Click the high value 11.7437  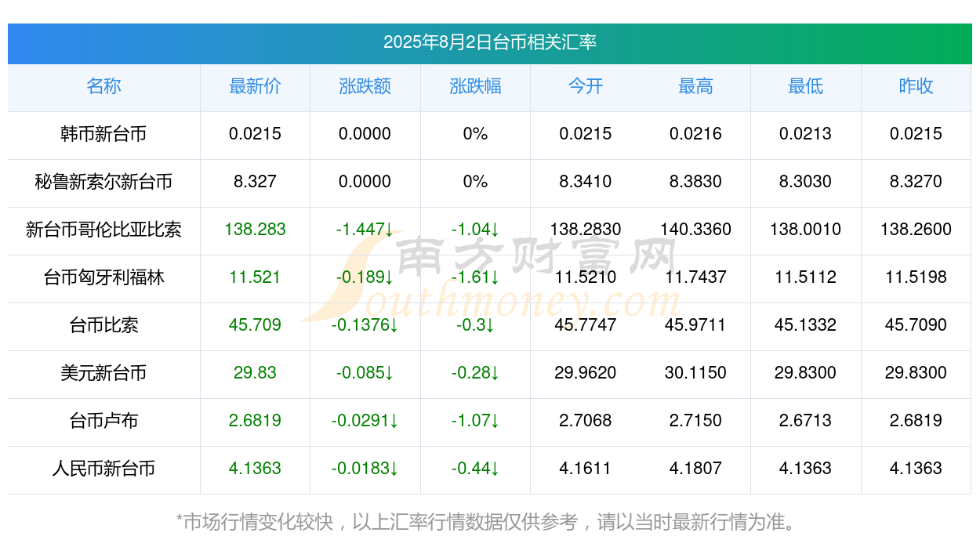[x=695, y=277]
